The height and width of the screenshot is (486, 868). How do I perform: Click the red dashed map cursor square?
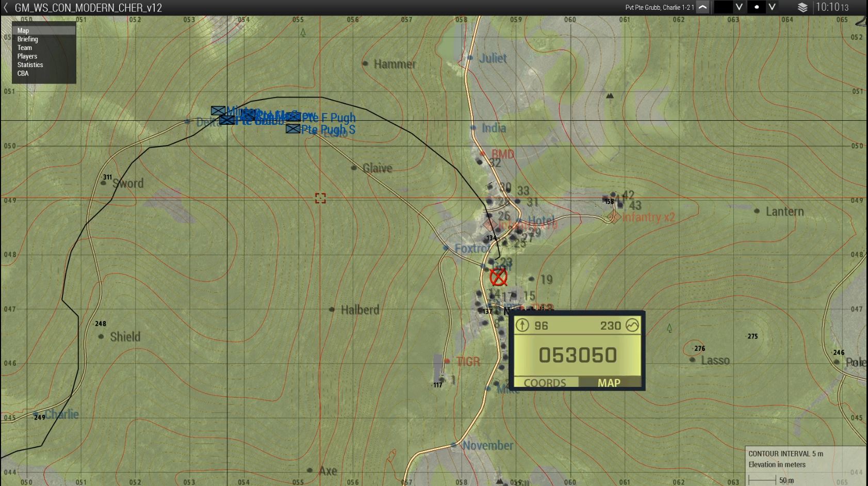pos(320,198)
